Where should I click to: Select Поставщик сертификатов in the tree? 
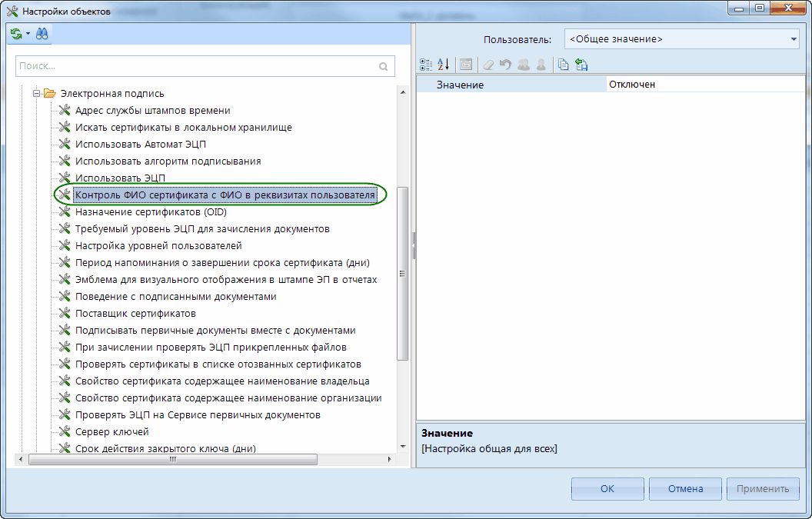pos(135,314)
